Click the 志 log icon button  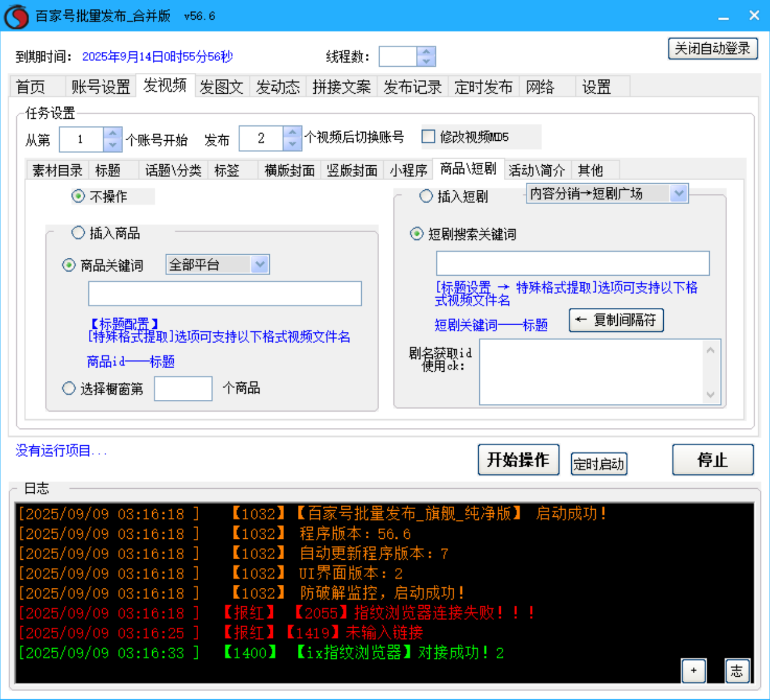pos(737,671)
